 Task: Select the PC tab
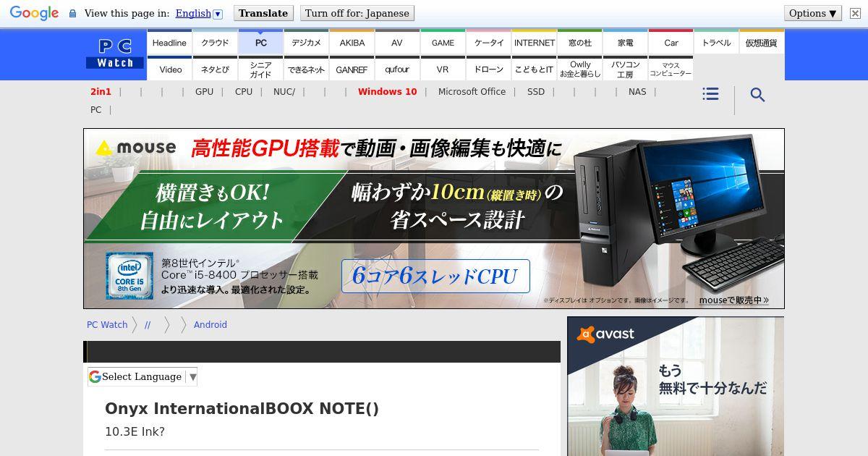pos(260,43)
